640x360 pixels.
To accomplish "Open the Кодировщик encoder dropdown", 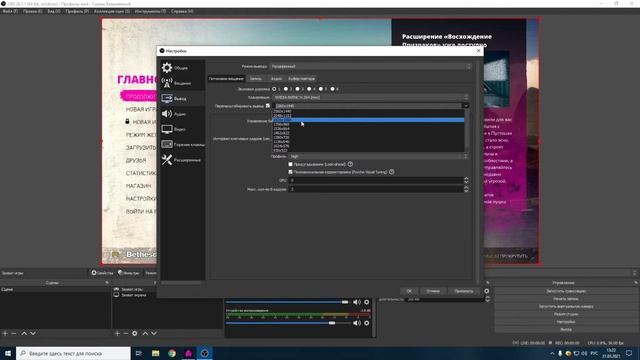I will coord(371,97).
